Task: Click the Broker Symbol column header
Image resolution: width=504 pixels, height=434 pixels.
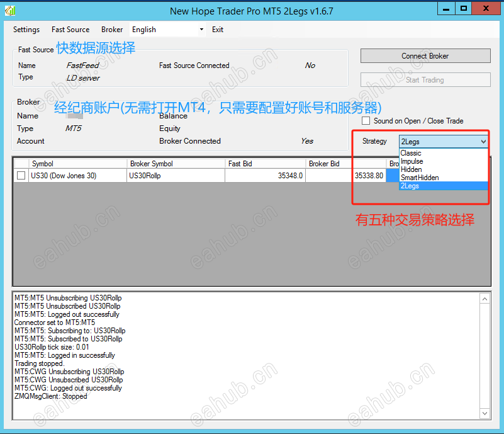Action: (x=176, y=164)
